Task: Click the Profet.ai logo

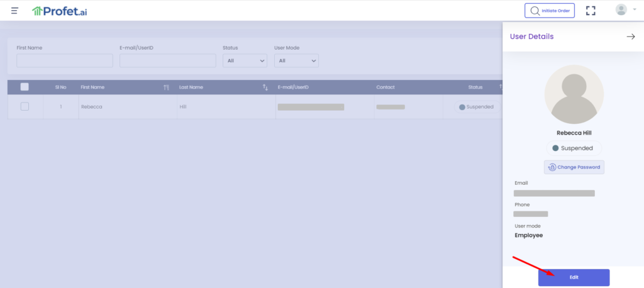Action: coord(60,11)
